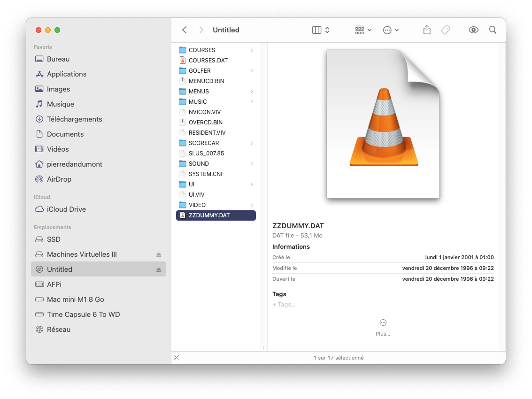Open the view mode up/down stepper arrows
532x399 pixels.
pyautogui.click(x=327, y=30)
